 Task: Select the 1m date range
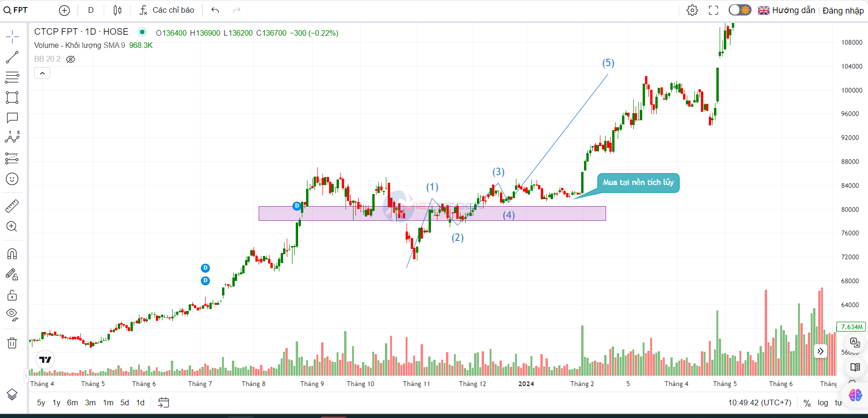(x=108, y=403)
